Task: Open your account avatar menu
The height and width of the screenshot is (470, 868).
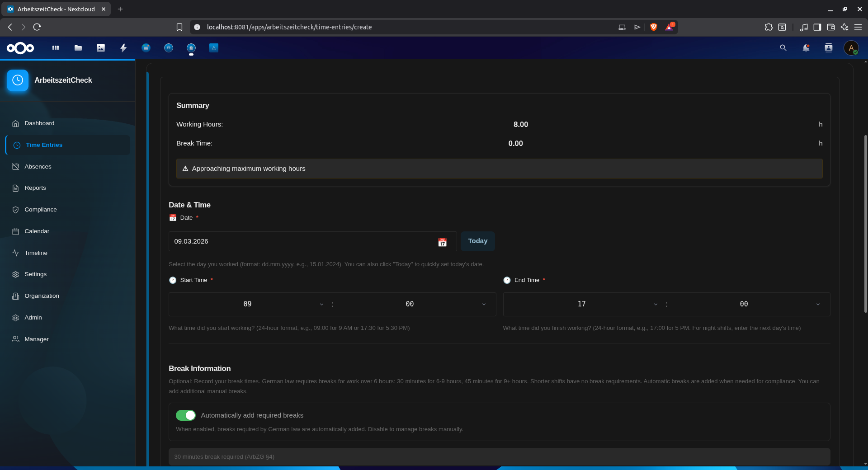Action: pyautogui.click(x=852, y=48)
